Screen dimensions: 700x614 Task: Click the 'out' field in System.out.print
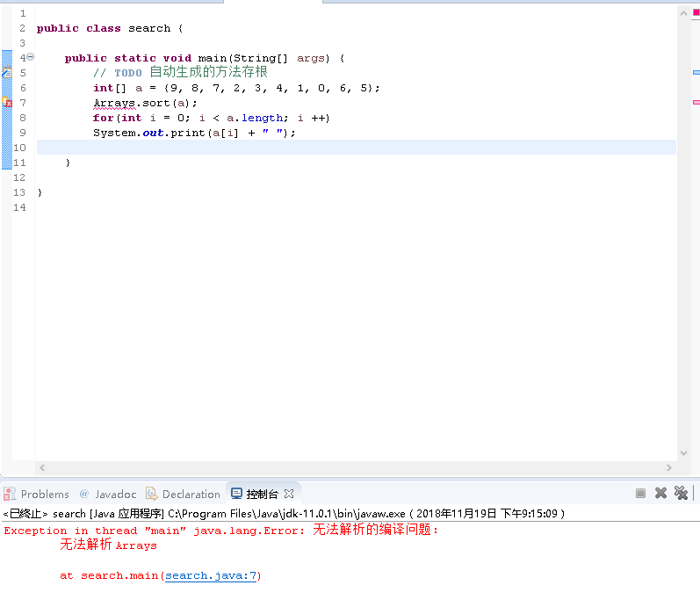pos(153,133)
